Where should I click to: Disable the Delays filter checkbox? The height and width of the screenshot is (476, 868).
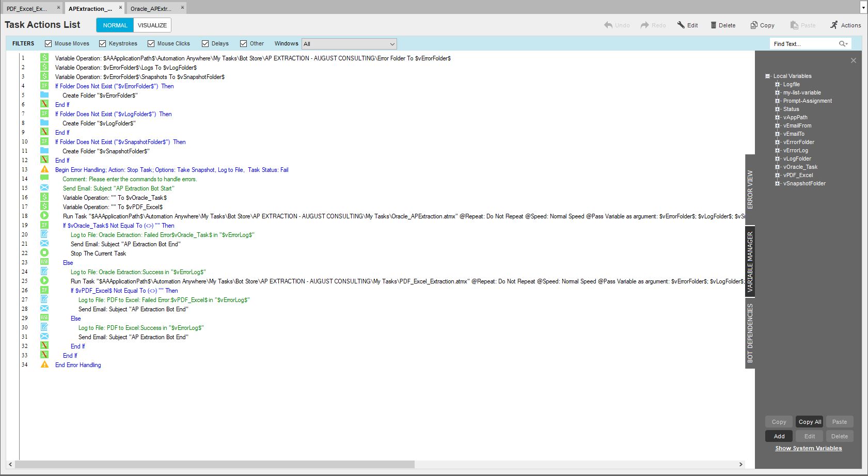pos(206,44)
